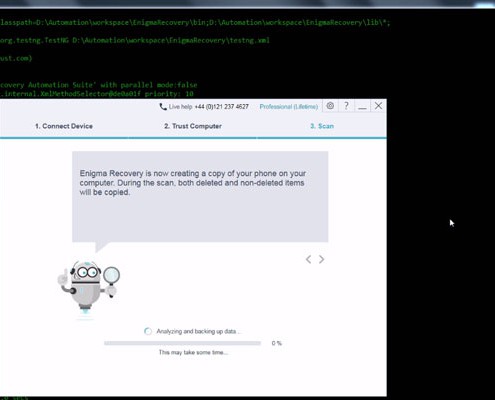Click the 'Analyzing and backing up data' status text
The image size is (495, 400).
click(199, 331)
